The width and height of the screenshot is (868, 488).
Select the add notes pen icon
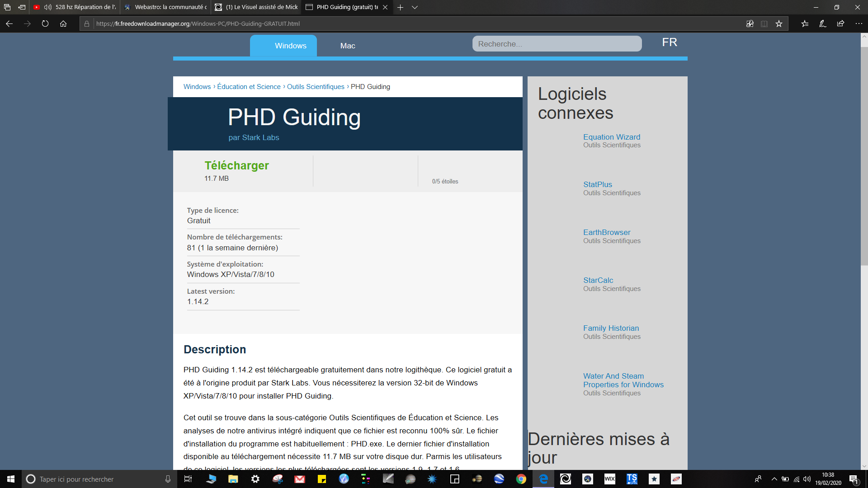[x=823, y=24]
